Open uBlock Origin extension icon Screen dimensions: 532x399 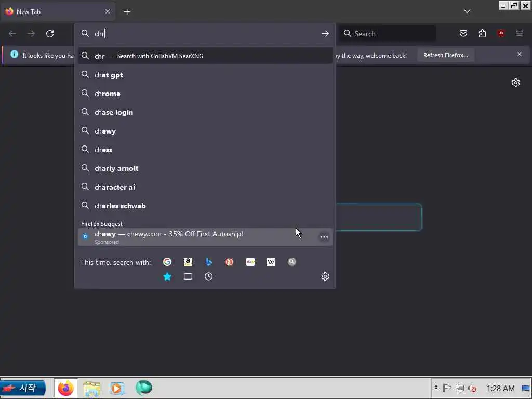[x=501, y=33]
